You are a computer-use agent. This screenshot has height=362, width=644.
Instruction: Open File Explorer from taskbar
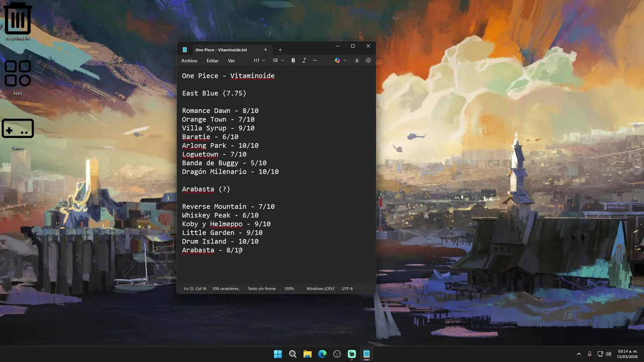[307, 354]
